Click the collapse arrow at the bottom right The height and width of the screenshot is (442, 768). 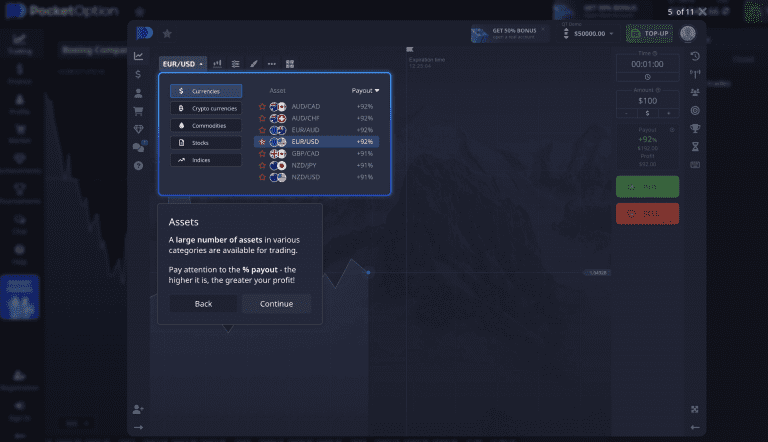click(695, 427)
